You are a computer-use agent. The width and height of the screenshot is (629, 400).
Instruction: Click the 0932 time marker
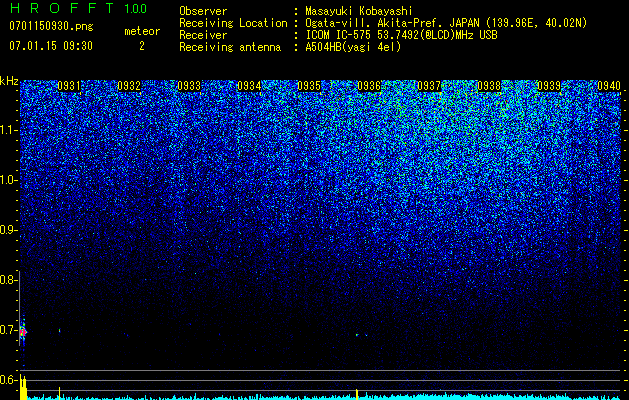[129, 86]
